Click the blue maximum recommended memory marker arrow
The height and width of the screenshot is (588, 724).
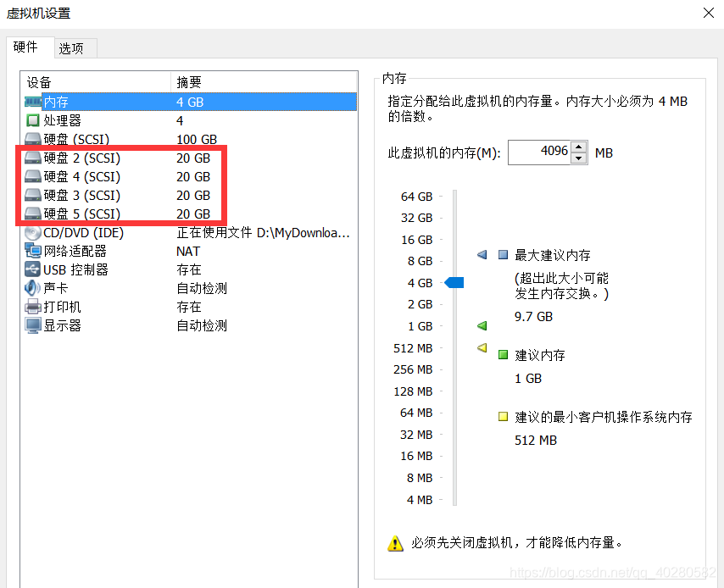click(482, 255)
